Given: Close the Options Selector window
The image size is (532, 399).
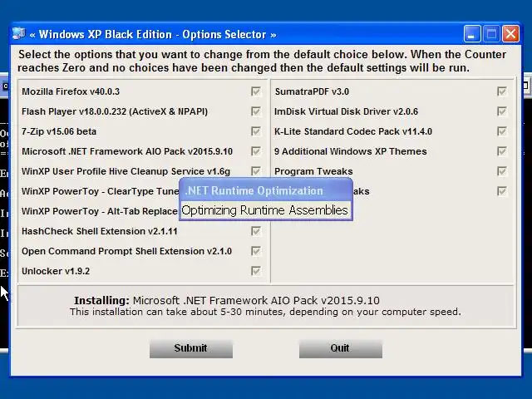Looking at the screenshot, I should [x=510, y=34].
